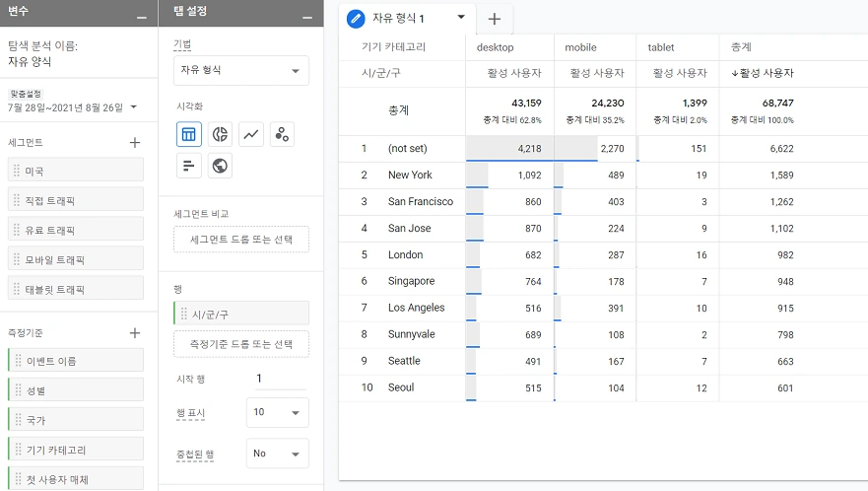
Task: Click the 시작 행 input field
Action: click(x=279, y=379)
